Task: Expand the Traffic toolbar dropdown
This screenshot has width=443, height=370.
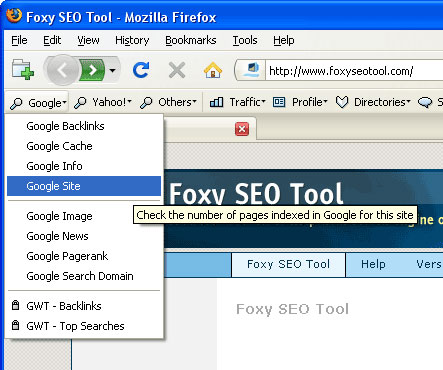Action: [x=237, y=102]
